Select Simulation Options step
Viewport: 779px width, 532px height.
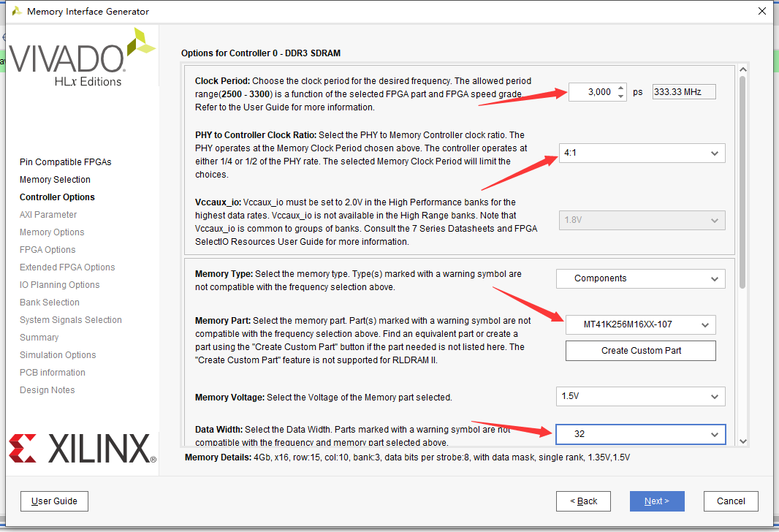tap(58, 355)
